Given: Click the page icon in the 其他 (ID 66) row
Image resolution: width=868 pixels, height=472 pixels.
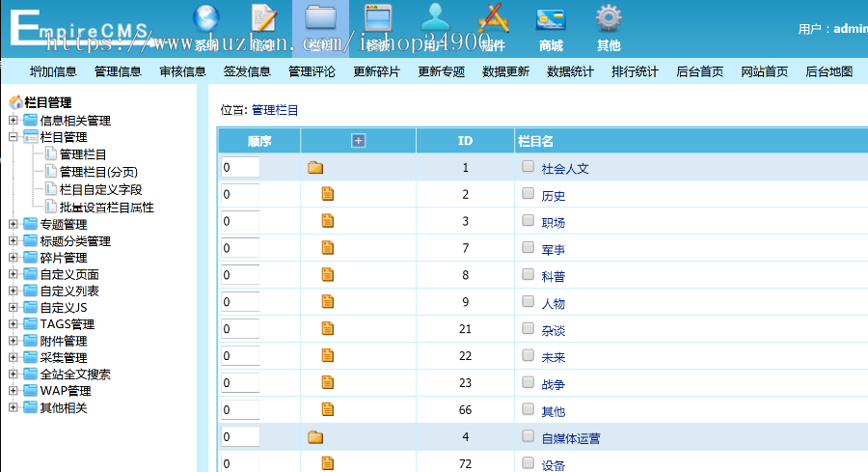Looking at the screenshot, I should pyautogui.click(x=328, y=410).
